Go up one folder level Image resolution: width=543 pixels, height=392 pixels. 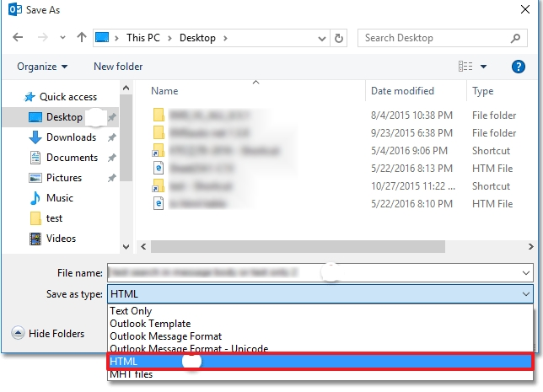coord(82,37)
